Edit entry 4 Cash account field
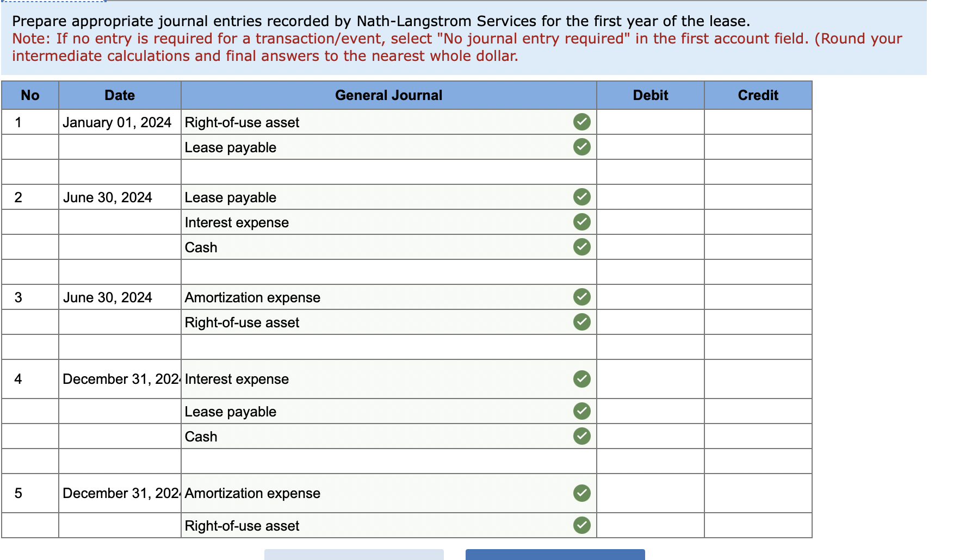This screenshot has width=953, height=560. [388, 436]
